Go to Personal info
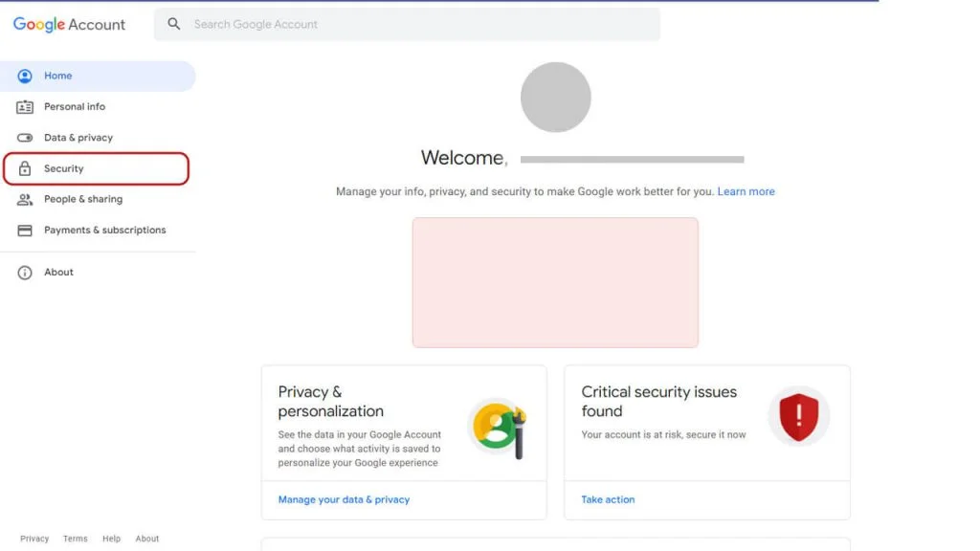Image resolution: width=980 pixels, height=551 pixels. coord(98,107)
